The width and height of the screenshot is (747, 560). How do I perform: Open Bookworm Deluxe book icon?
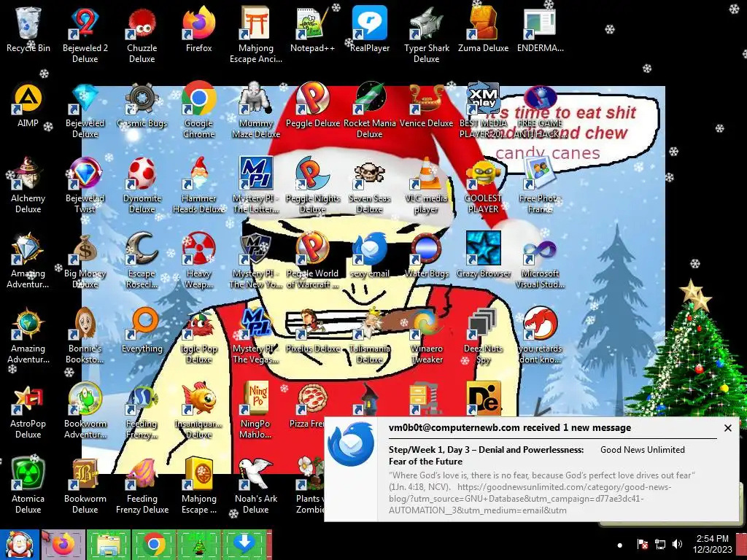tap(85, 486)
